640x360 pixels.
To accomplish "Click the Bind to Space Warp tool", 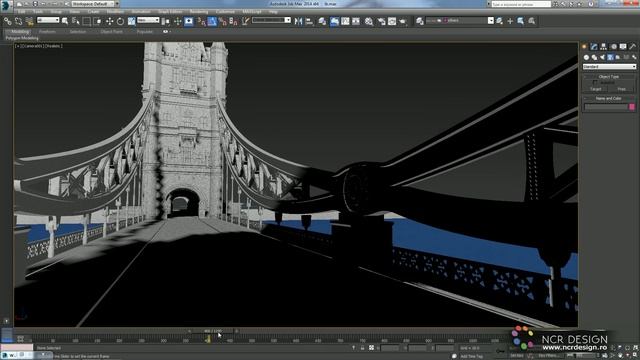I will pyautogui.click(x=29, y=21).
